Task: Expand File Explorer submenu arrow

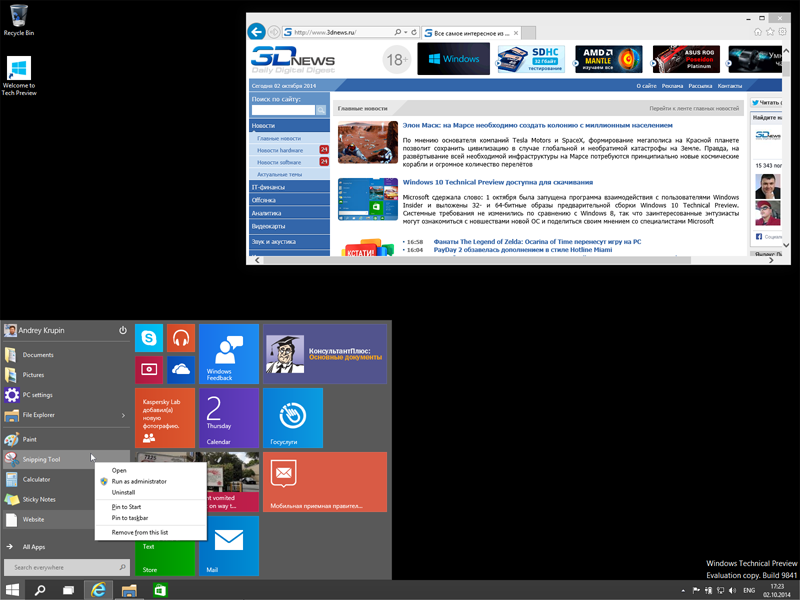Action: coord(123,415)
